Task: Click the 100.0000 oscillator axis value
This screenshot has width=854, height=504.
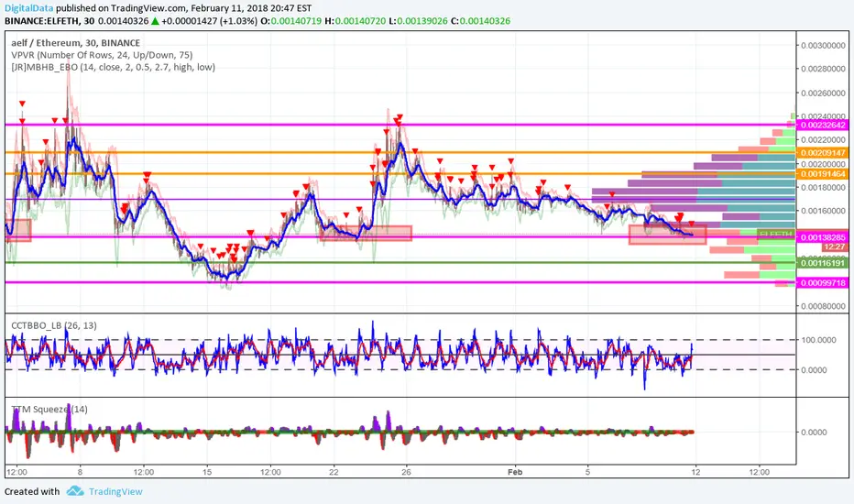Action: tap(818, 339)
